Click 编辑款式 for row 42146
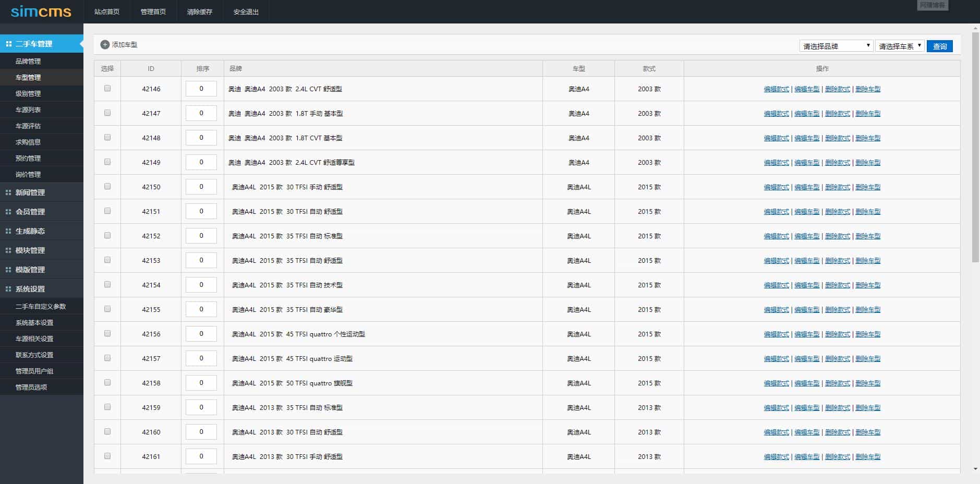This screenshot has width=980, height=484. tap(777, 89)
